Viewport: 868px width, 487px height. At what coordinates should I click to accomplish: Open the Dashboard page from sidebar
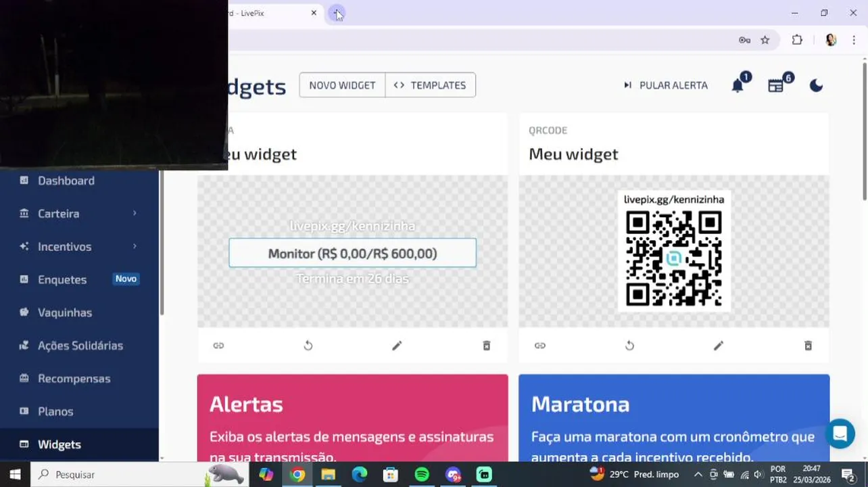click(66, 181)
